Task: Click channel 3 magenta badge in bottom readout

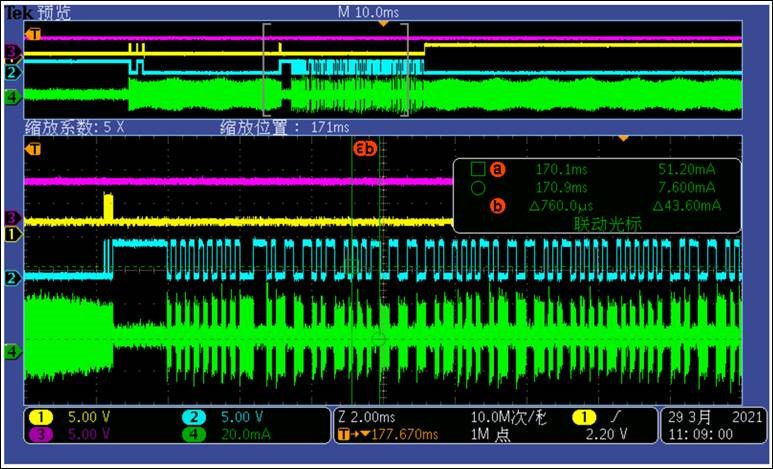Action: [41, 434]
